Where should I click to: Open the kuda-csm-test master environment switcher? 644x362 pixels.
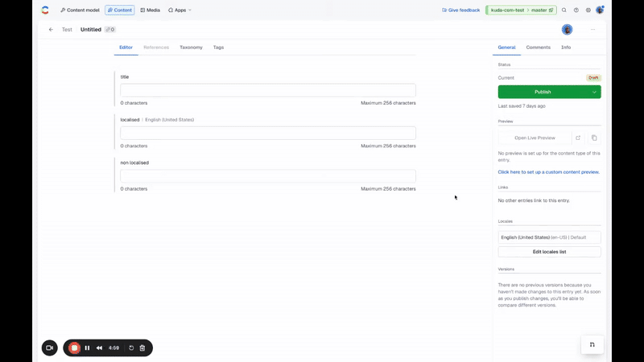tap(521, 10)
